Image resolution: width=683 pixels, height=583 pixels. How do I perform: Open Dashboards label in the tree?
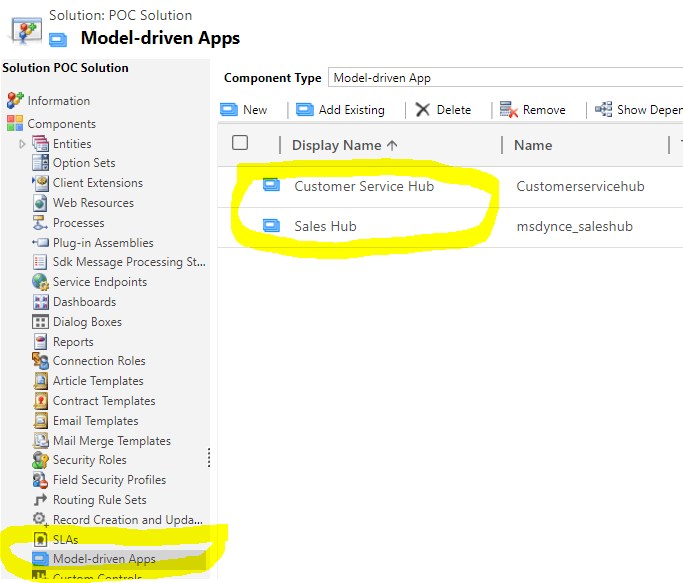click(x=85, y=302)
